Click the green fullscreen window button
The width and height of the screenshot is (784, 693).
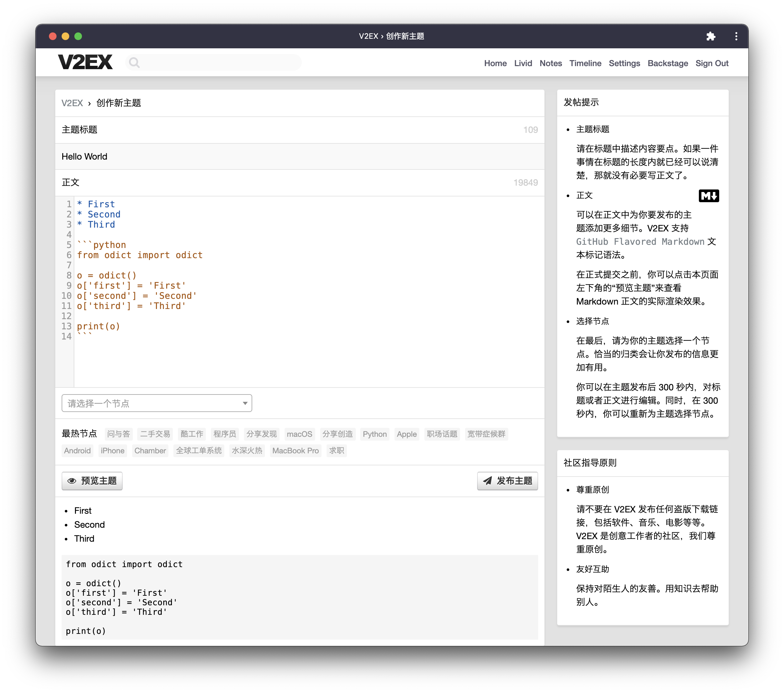tap(78, 36)
